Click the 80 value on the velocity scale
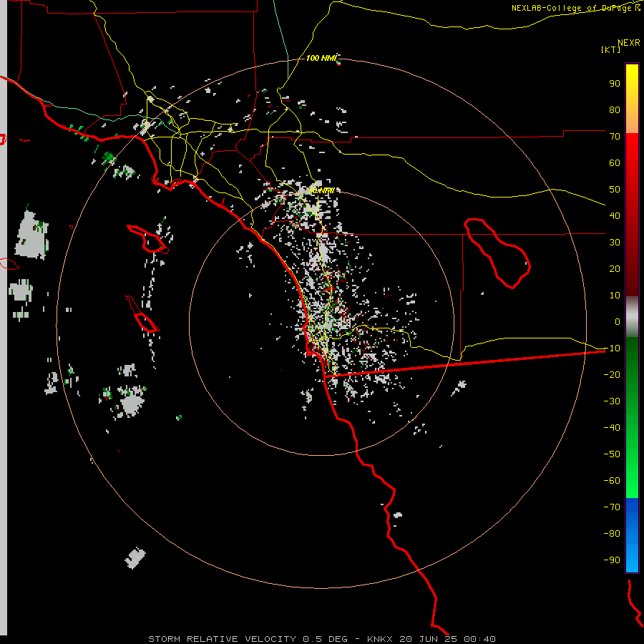The width and height of the screenshot is (644, 644). pos(615,109)
